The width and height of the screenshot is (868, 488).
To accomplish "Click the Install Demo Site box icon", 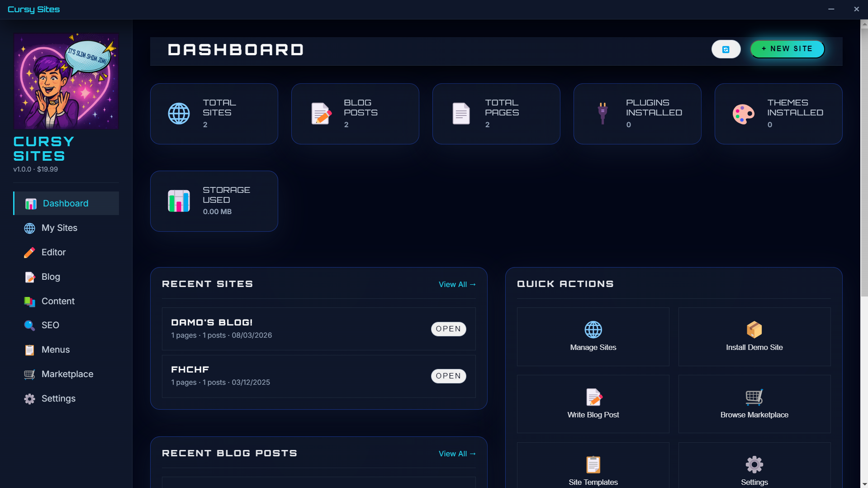I will (x=754, y=330).
